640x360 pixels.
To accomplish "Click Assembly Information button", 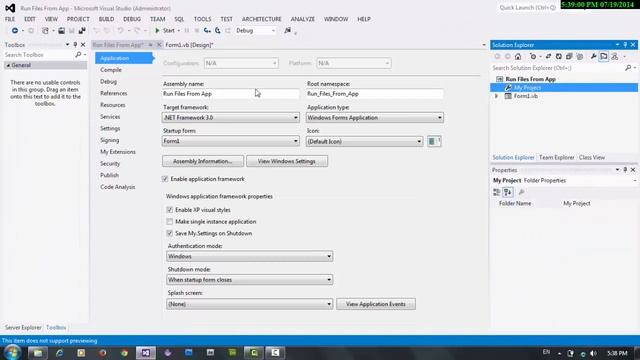I will pyautogui.click(x=203, y=161).
